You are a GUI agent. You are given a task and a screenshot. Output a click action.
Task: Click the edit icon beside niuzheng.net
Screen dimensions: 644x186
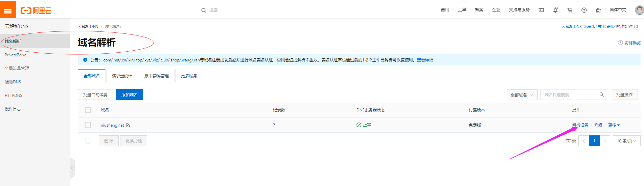click(x=128, y=125)
